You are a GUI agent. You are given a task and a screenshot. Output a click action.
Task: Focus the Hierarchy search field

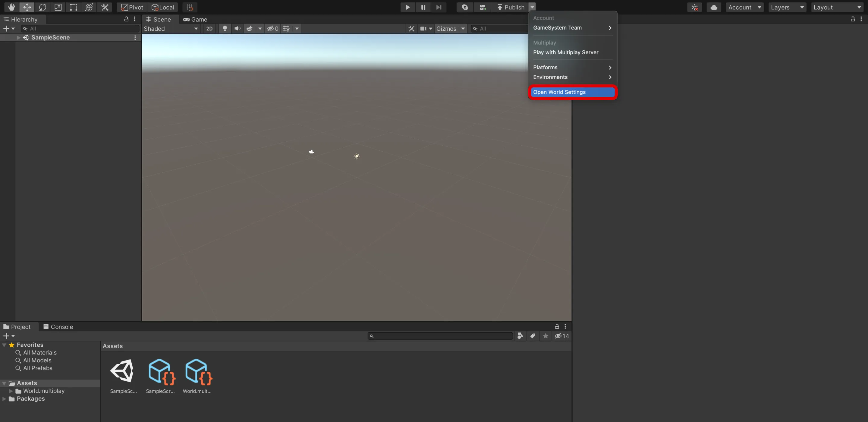80,29
